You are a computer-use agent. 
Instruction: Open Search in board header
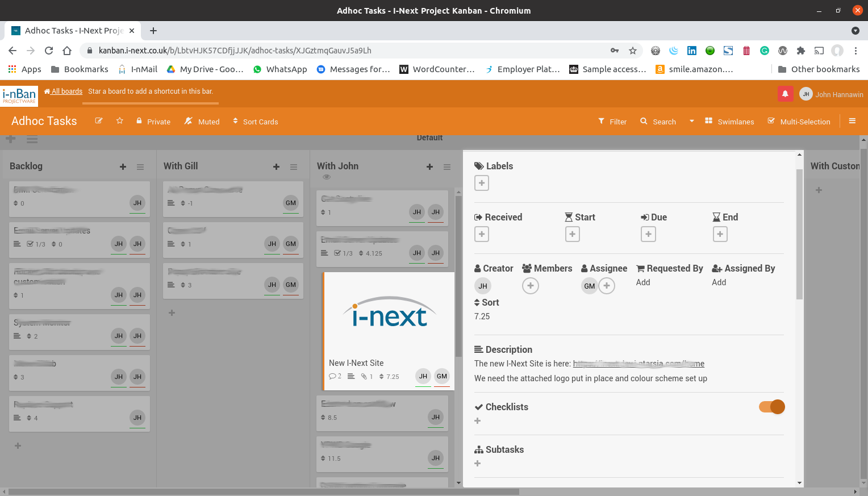click(658, 122)
